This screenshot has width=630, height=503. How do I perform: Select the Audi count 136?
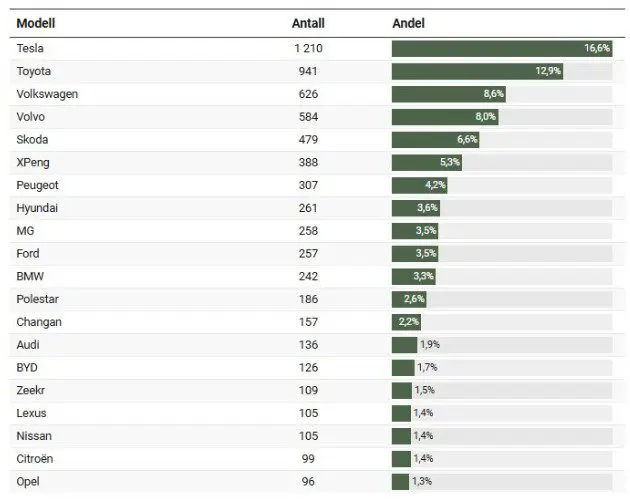pos(307,345)
